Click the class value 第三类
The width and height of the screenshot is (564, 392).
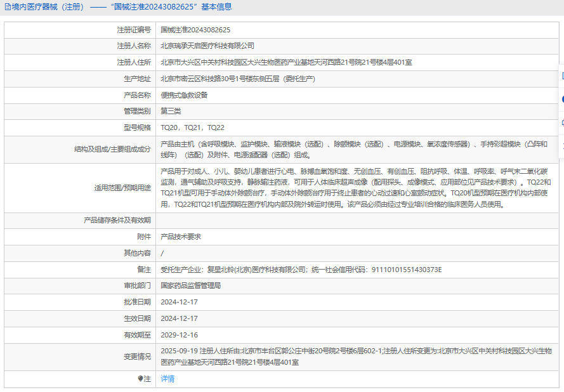pos(171,111)
